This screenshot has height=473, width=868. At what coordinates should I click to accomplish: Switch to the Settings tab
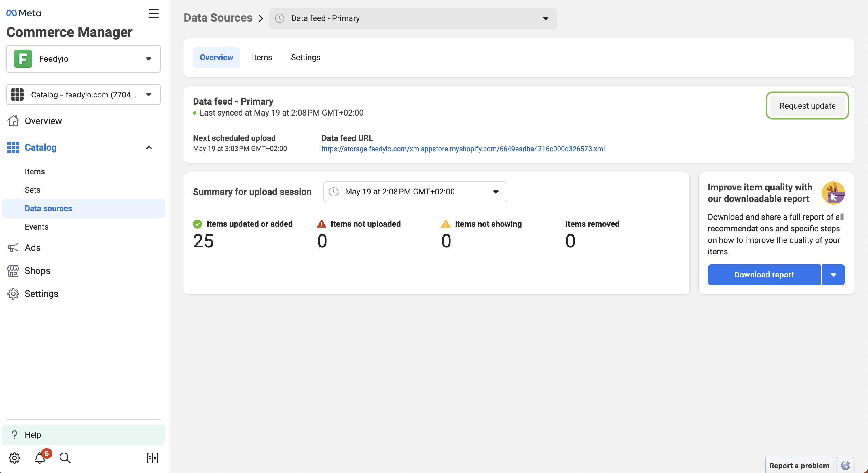(306, 58)
